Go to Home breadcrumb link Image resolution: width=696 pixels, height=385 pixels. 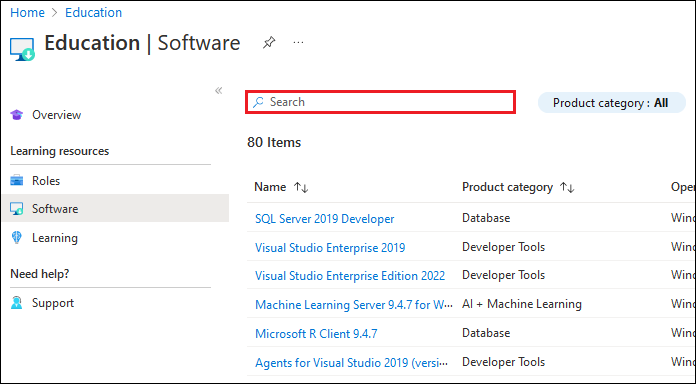[x=28, y=12]
